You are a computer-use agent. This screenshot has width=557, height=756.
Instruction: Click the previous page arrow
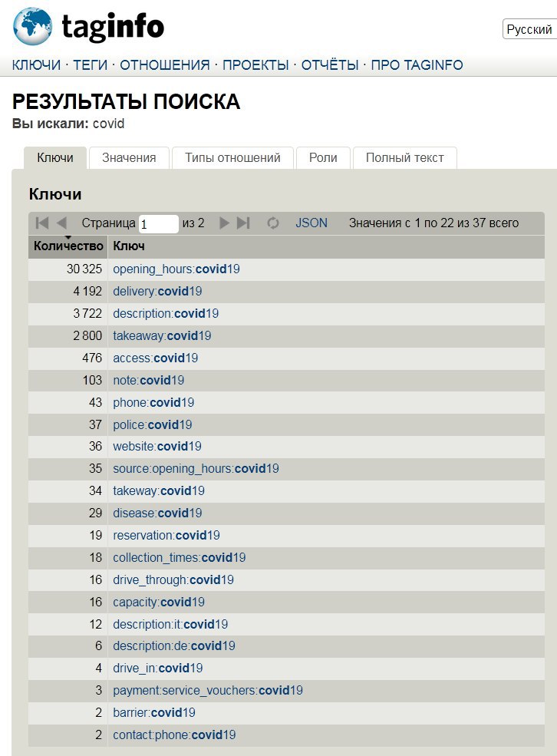[x=61, y=223]
